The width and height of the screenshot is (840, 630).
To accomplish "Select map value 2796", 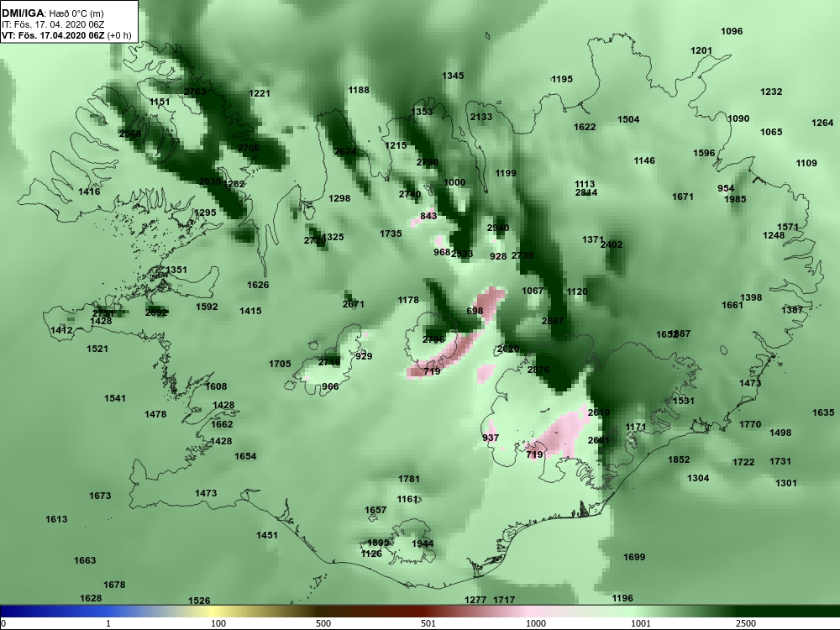I will coord(433,339).
